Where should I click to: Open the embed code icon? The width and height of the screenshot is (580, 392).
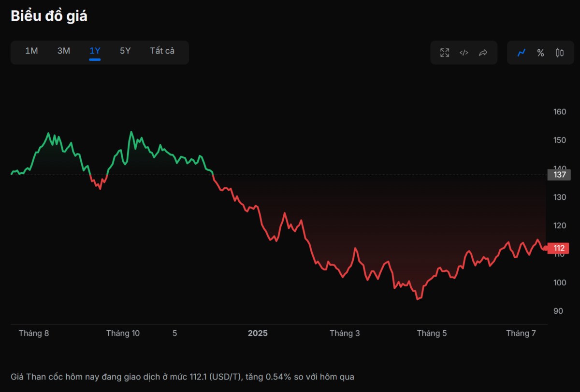coord(464,53)
